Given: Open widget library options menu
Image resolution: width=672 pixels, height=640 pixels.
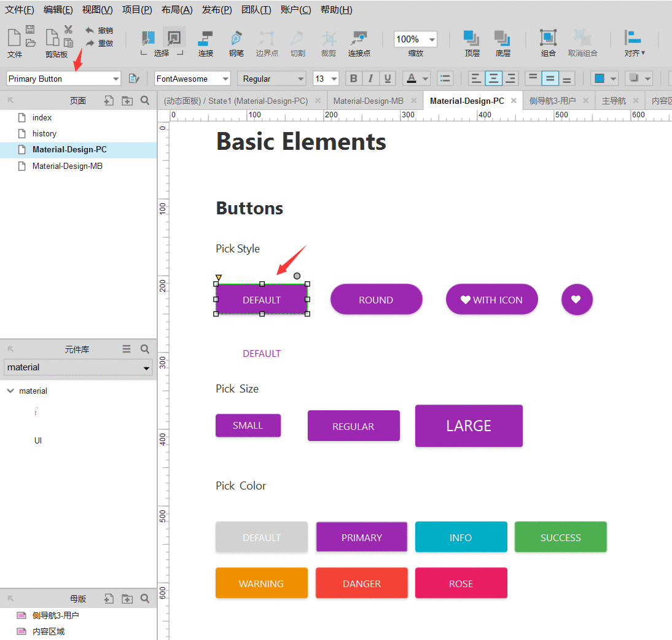Looking at the screenshot, I should tap(127, 349).
